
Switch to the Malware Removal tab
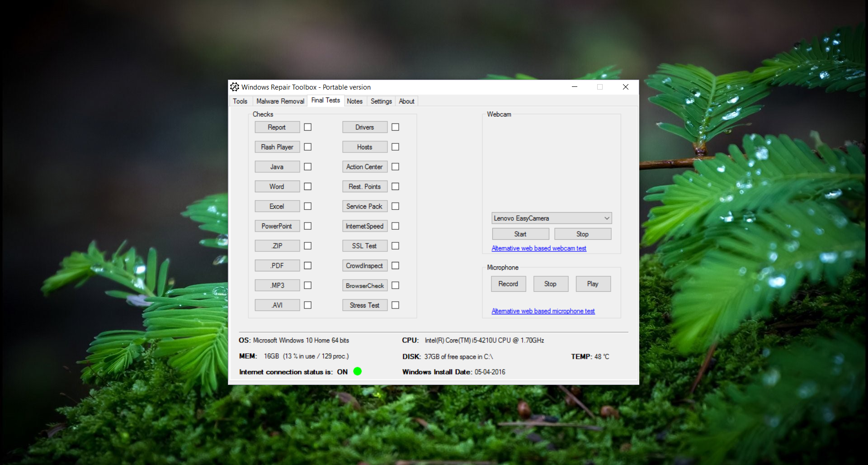pyautogui.click(x=280, y=101)
